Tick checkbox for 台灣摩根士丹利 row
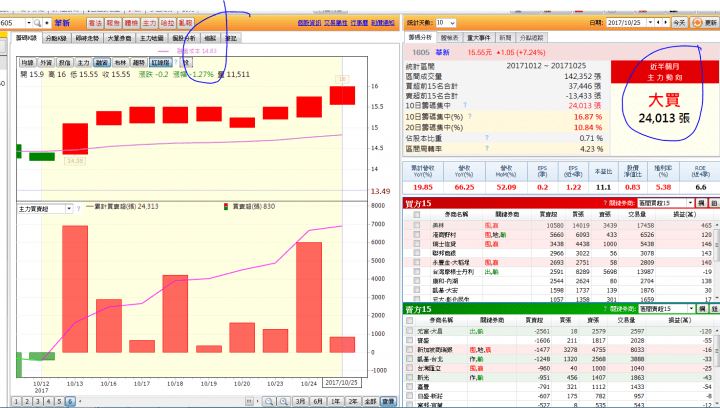 (416, 271)
